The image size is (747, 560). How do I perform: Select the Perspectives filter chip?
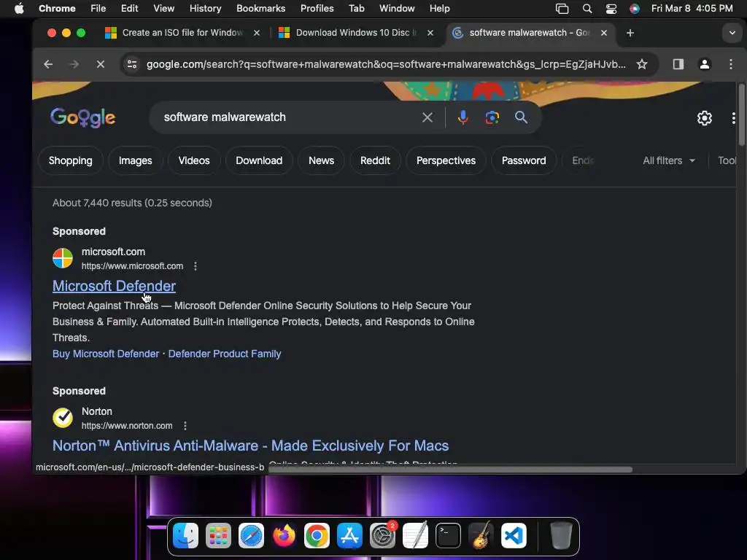[446, 161]
